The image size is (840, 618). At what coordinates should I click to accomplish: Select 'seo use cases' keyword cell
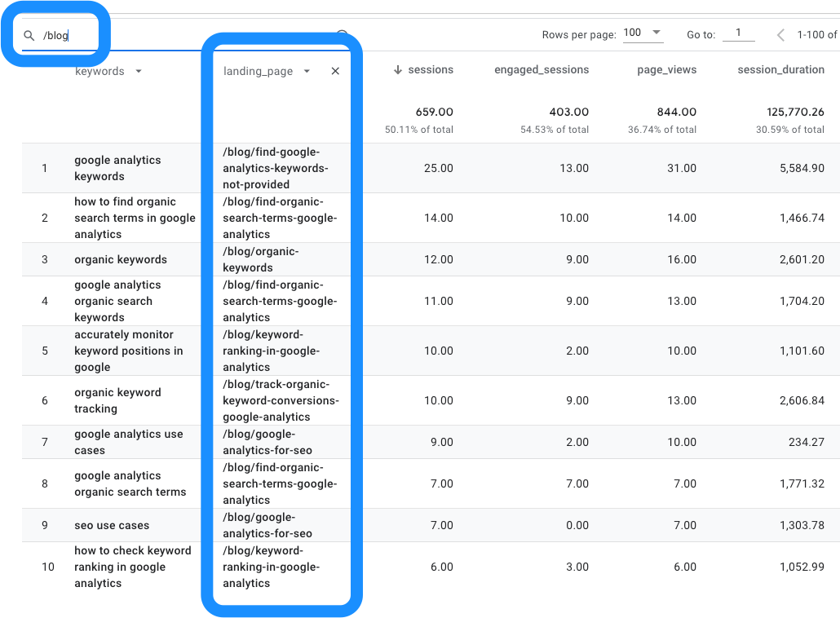(112, 525)
